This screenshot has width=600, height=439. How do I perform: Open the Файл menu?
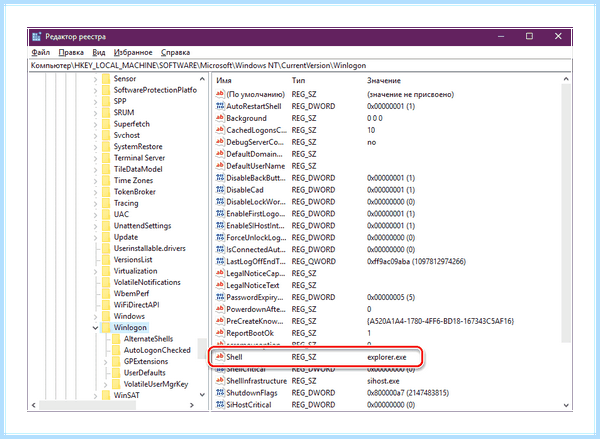[41, 52]
